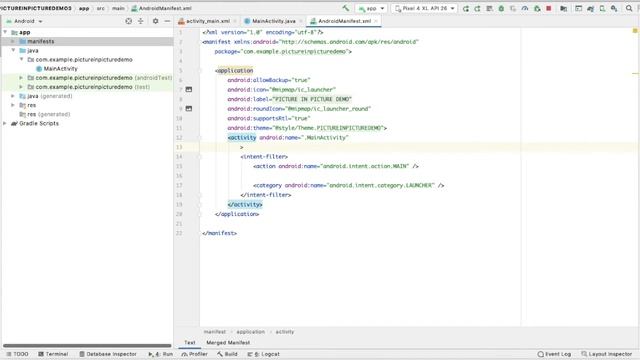Open the SDK Manager icon

click(x=614, y=8)
